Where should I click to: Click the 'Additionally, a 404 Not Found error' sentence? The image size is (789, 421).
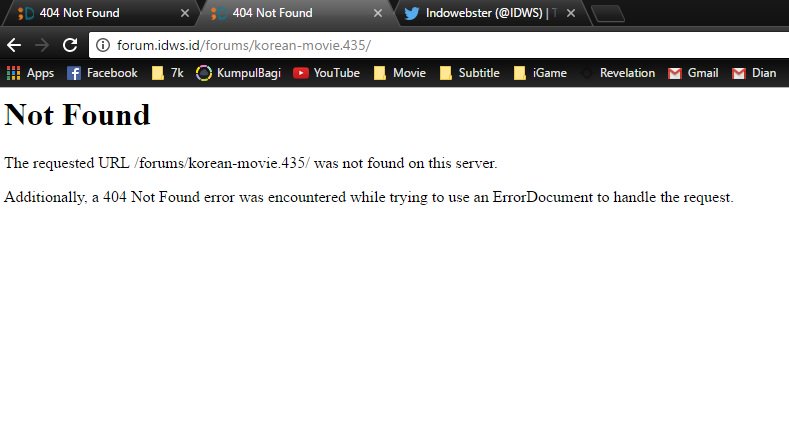point(369,197)
